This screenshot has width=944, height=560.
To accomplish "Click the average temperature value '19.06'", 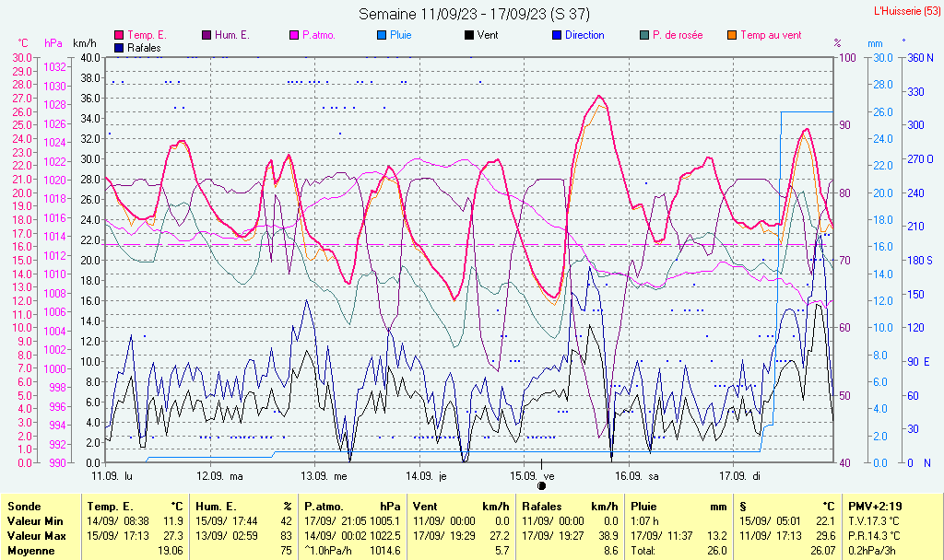I will 171,551.
